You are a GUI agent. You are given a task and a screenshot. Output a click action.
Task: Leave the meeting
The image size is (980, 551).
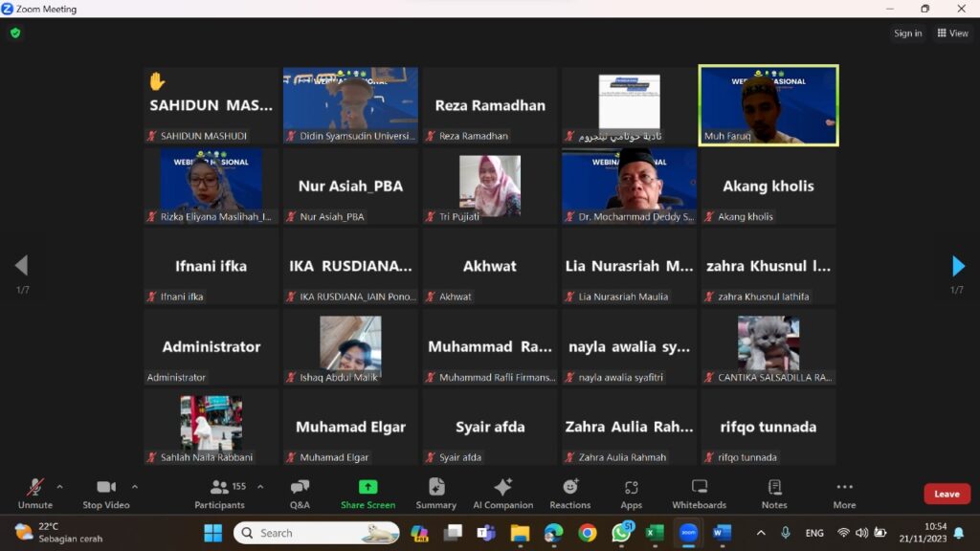pos(947,494)
